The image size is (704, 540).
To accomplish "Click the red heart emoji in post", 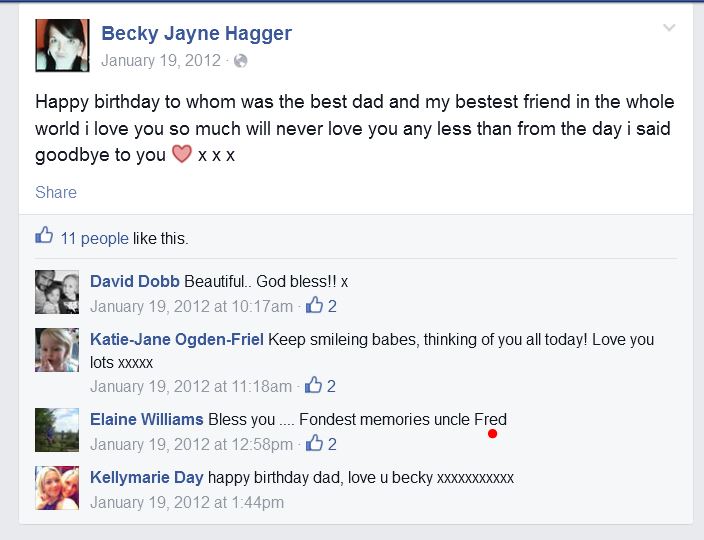I will click(181, 155).
